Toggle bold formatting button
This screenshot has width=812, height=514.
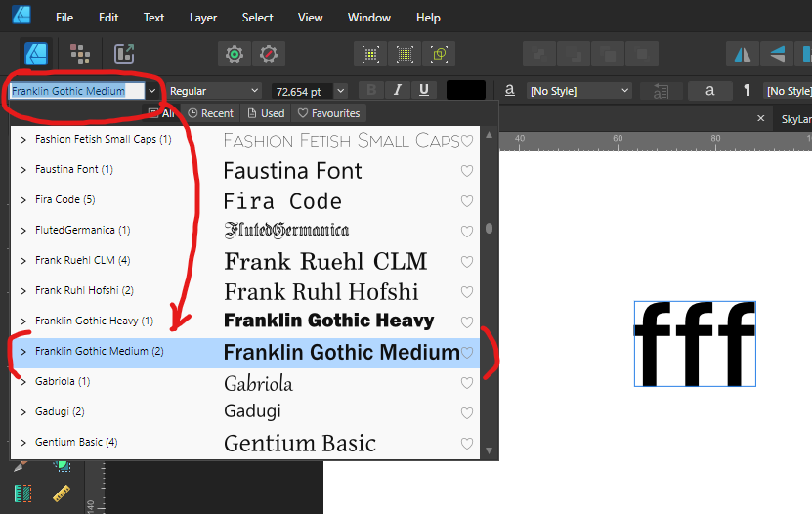coord(370,91)
